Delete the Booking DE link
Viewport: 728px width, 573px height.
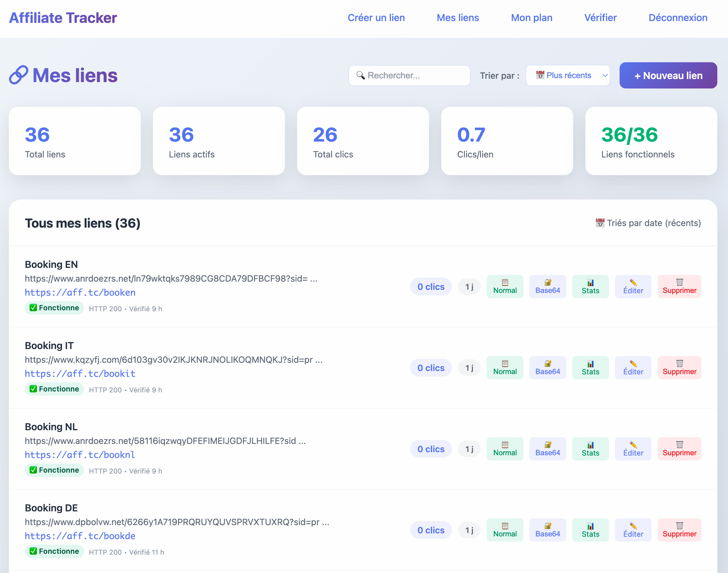[x=679, y=530]
